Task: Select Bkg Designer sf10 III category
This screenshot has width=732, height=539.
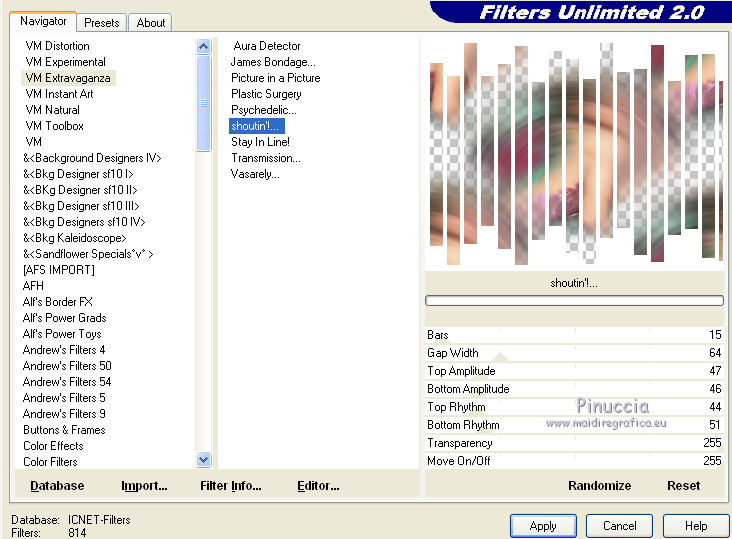Action: coord(81,206)
